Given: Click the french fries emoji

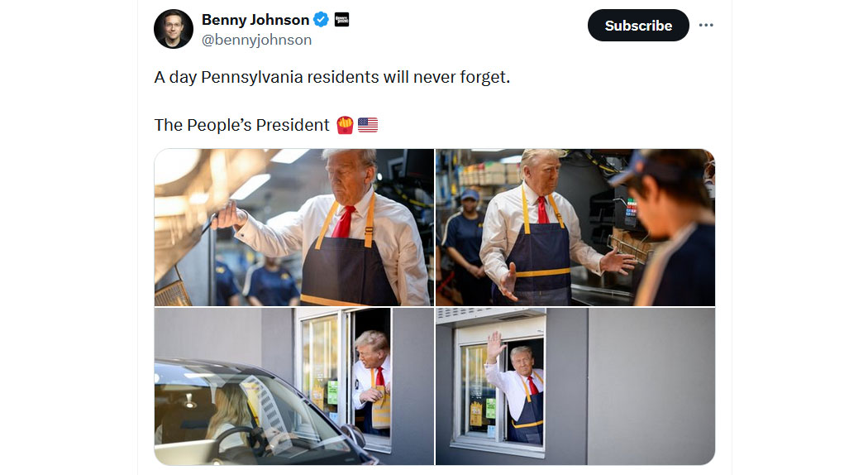Looking at the screenshot, I should (x=345, y=125).
